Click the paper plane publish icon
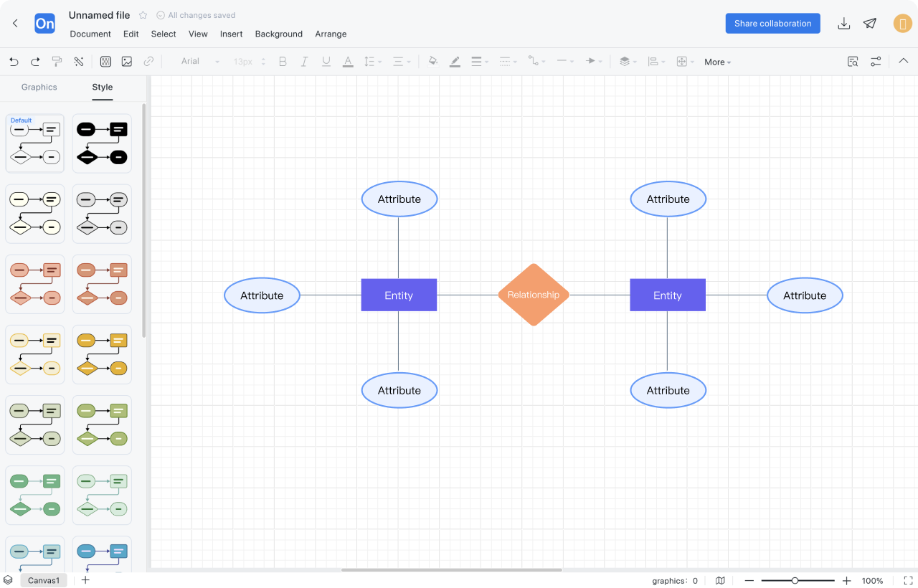Viewport: 918px width, 588px height. (870, 24)
